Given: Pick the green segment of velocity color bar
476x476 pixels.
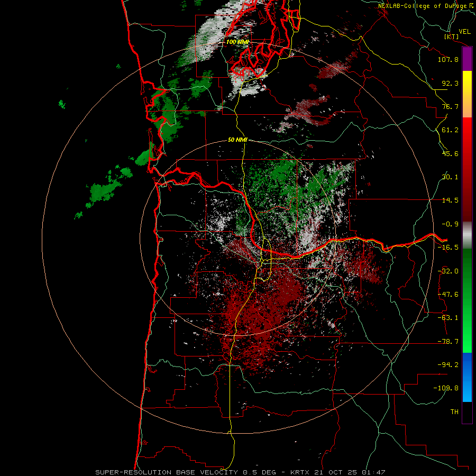Looking at the screenshot, I should [467, 300].
